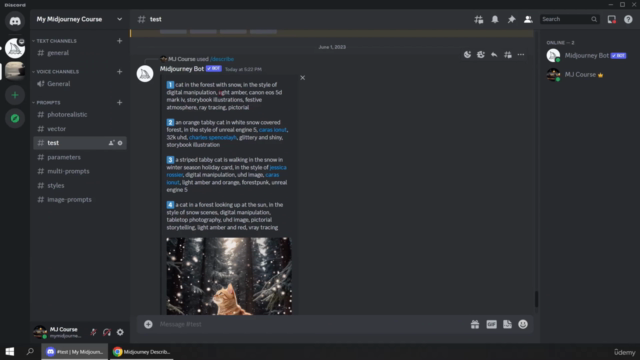Toggle headphone deafen in user panel
This screenshot has height=360, width=640.
click(x=107, y=332)
